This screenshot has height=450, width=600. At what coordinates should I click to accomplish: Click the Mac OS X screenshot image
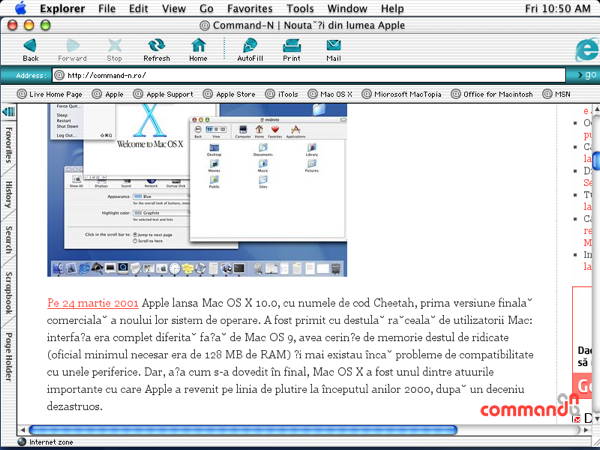coord(197,190)
